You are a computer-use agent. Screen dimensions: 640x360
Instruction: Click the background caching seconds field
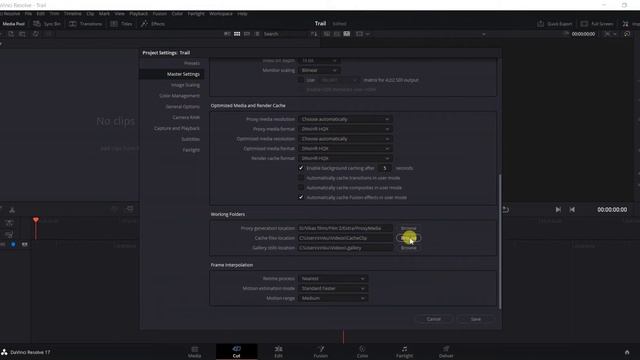click(384, 168)
